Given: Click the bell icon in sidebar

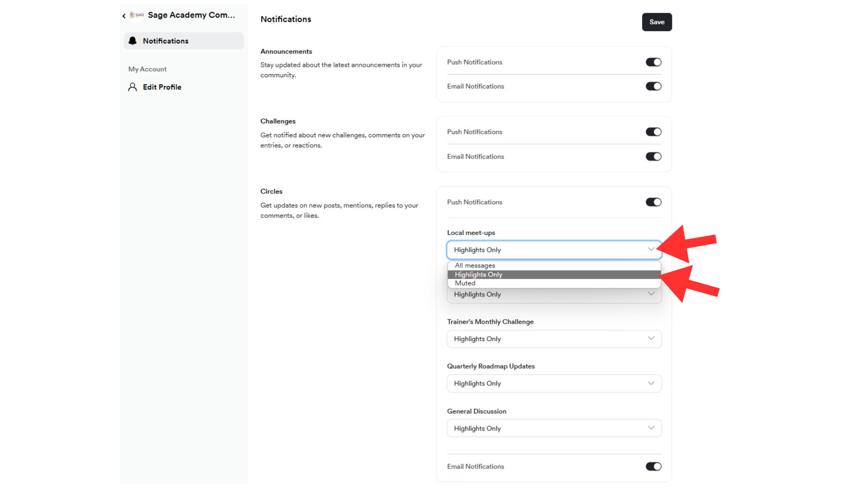Looking at the screenshot, I should tap(132, 41).
